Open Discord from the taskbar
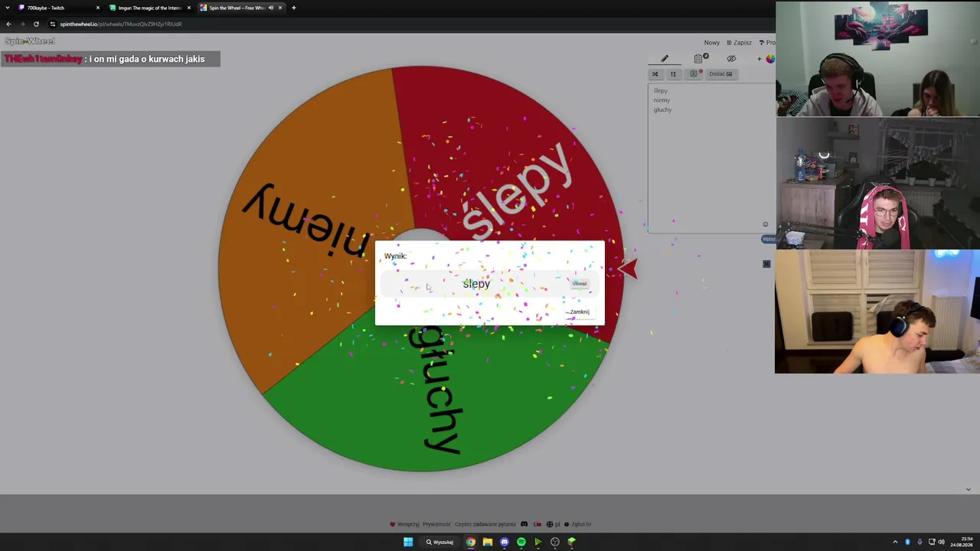Image resolution: width=980 pixels, height=551 pixels. (x=505, y=542)
